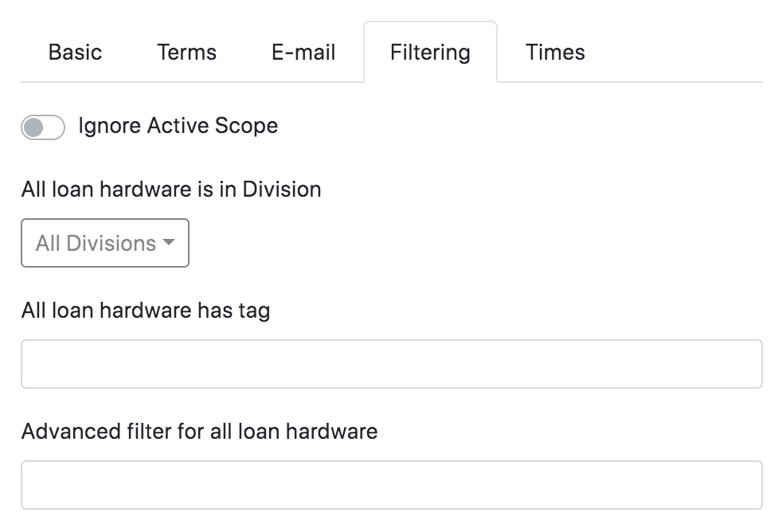Click the Ignore Active Scope label

pyautogui.click(x=177, y=125)
